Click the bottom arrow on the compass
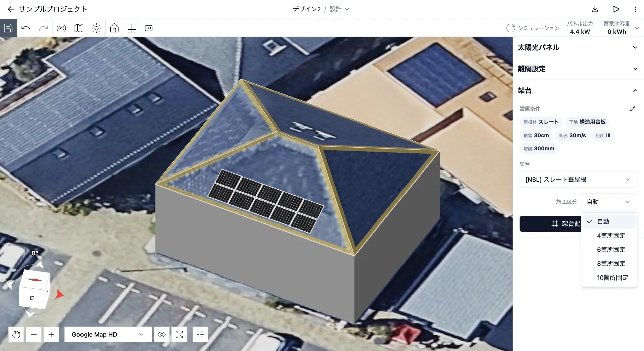 (x=30, y=314)
